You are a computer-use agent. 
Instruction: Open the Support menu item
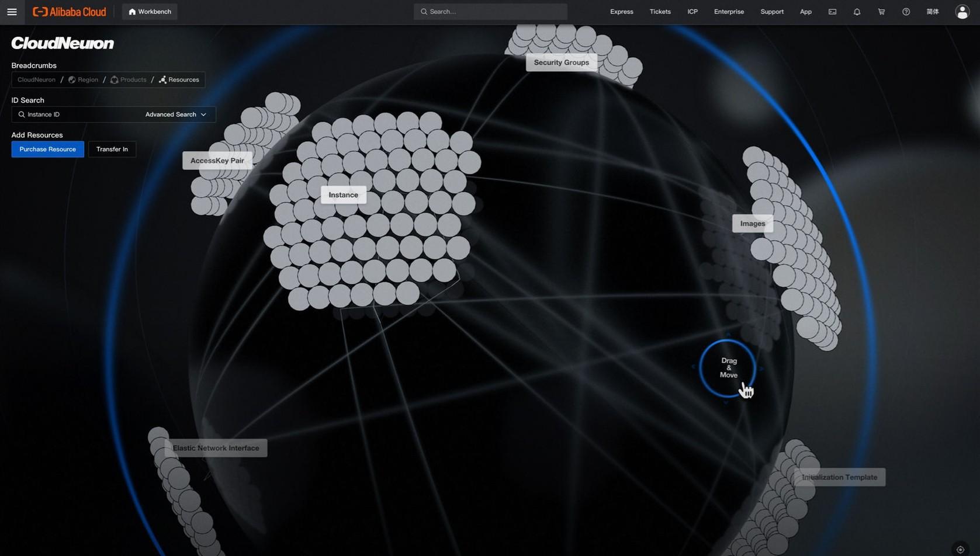pos(771,12)
